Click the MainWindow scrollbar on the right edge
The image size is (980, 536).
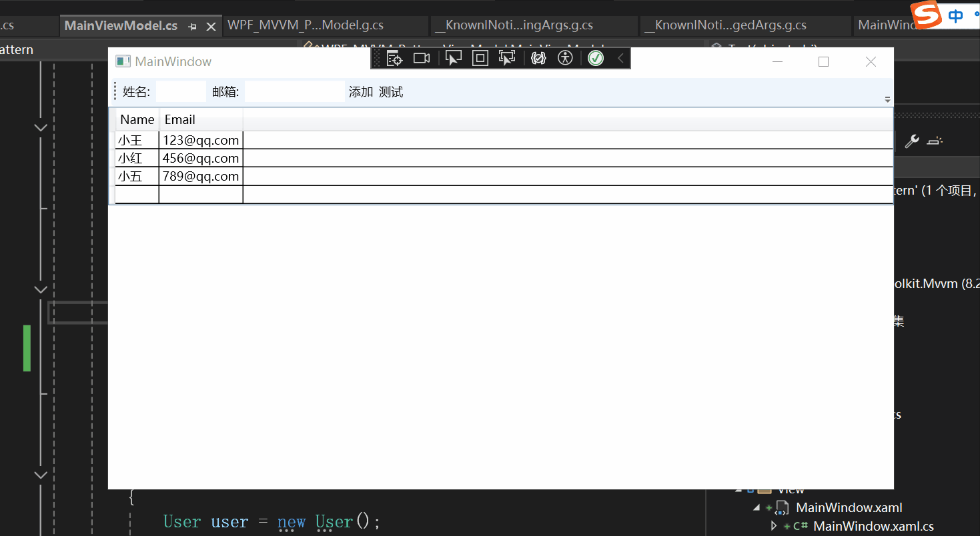pyautogui.click(x=887, y=98)
